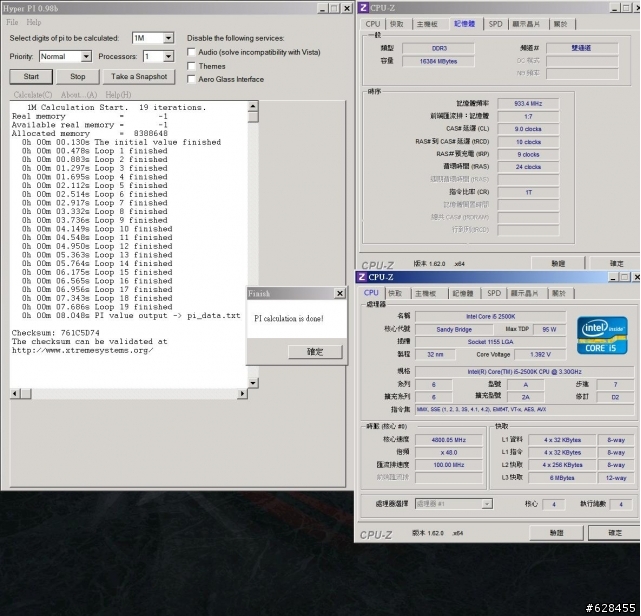Click the Intel Core i5 2500K name field
641x616 pixels.
[x=491, y=316]
